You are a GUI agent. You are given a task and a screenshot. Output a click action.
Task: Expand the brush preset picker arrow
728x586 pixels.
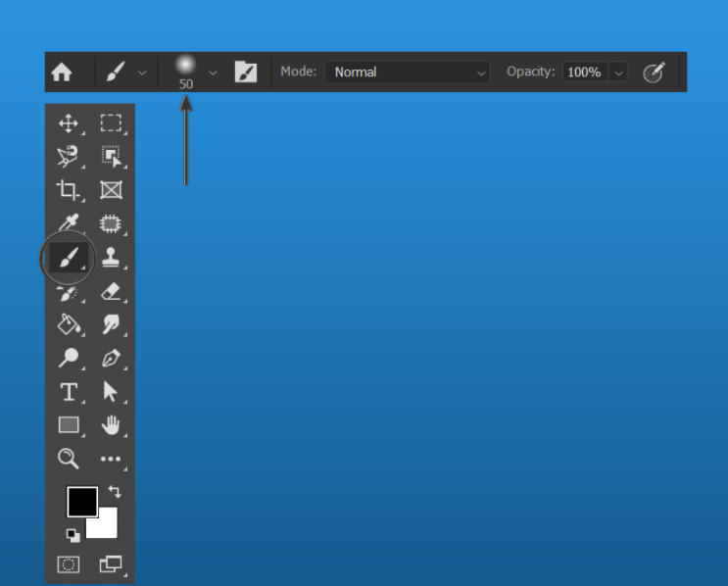[213, 73]
